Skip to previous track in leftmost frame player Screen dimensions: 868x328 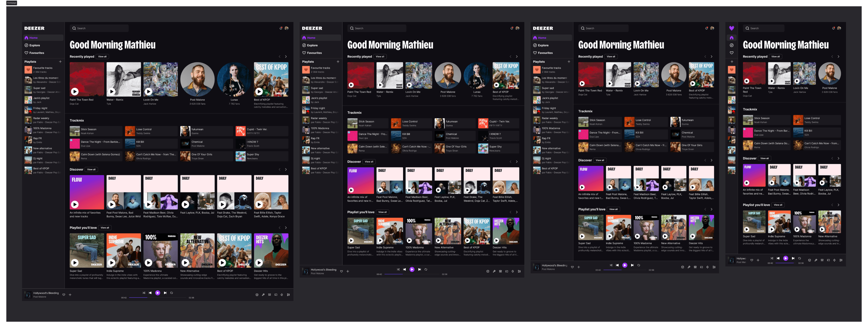point(150,293)
